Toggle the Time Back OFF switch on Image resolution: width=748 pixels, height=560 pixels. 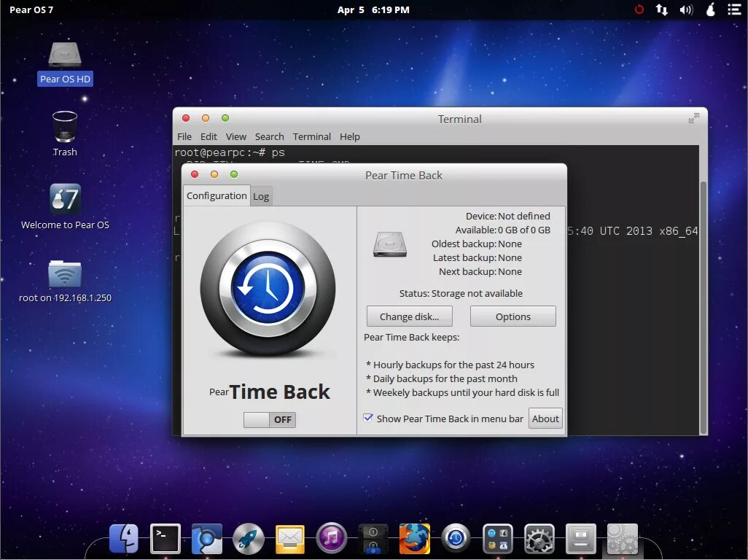coord(270,420)
